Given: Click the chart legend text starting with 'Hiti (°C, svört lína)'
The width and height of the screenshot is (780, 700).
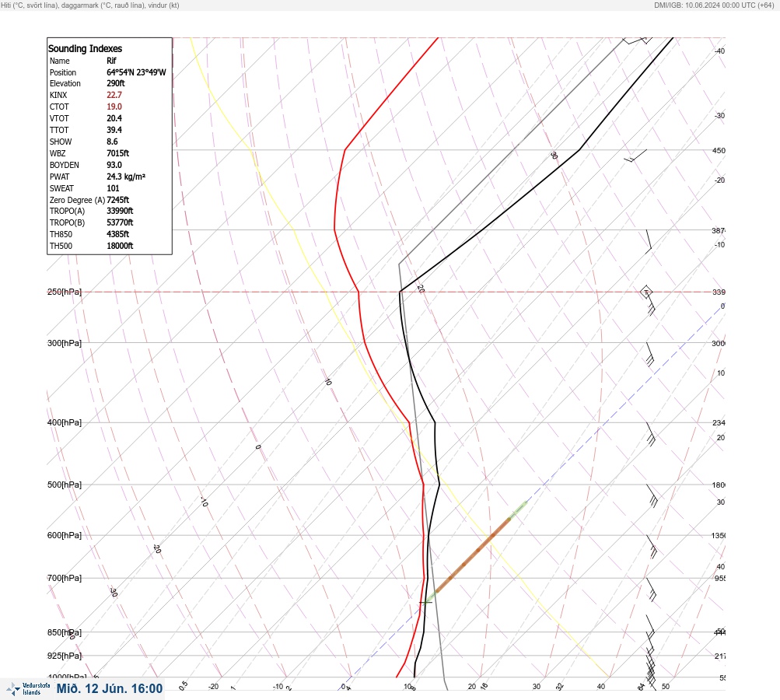Looking at the screenshot, I should [90, 5].
